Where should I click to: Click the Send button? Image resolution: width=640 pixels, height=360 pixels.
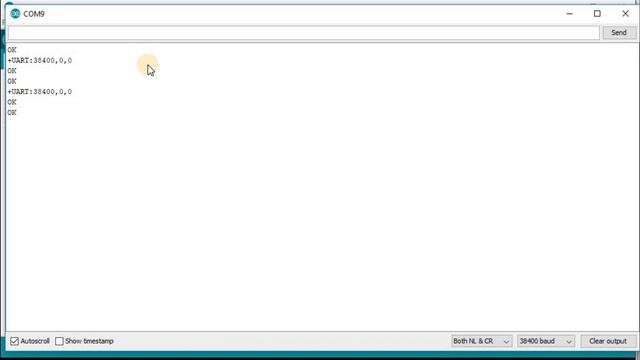tap(619, 33)
